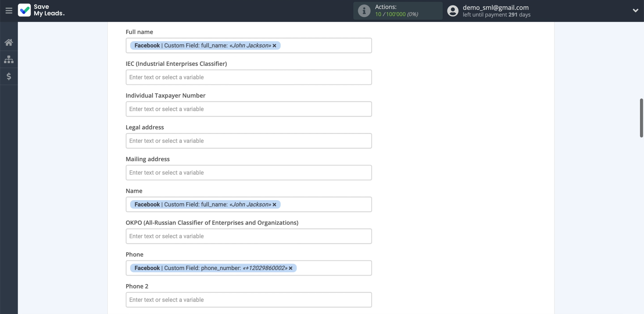Click the demo_sml@gmail.com account name
The width and height of the screenshot is (644, 314).
[x=495, y=7]
